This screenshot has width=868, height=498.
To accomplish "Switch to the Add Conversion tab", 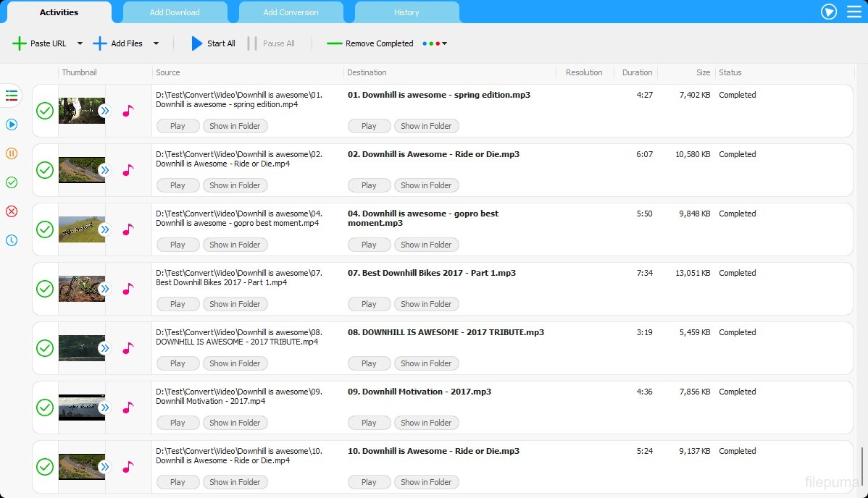I will (291, 12).
